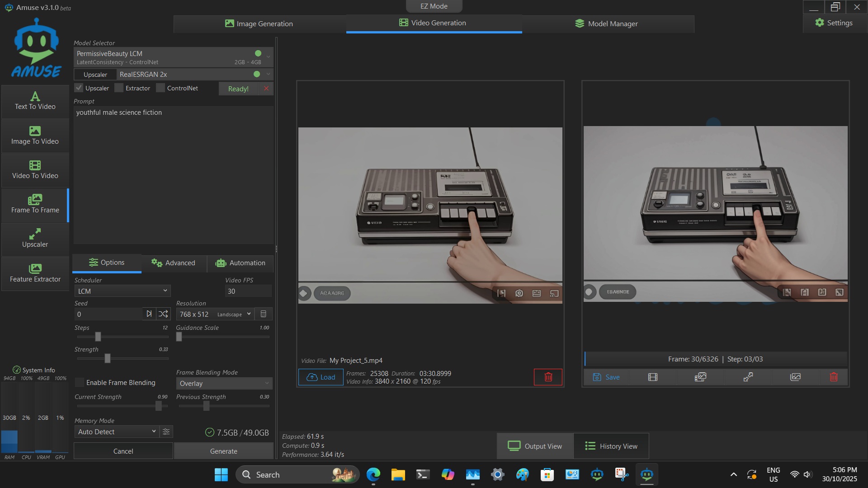
Task: Enable the ControlNet checkbox
Action: click(160, 88)
